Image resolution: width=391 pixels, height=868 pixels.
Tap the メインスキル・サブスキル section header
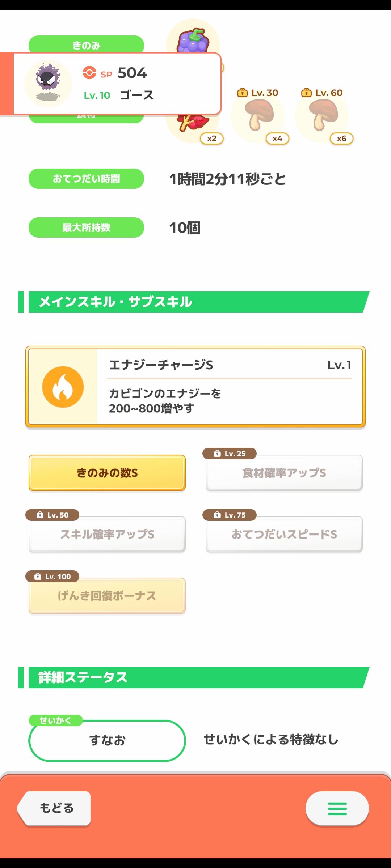194,302
